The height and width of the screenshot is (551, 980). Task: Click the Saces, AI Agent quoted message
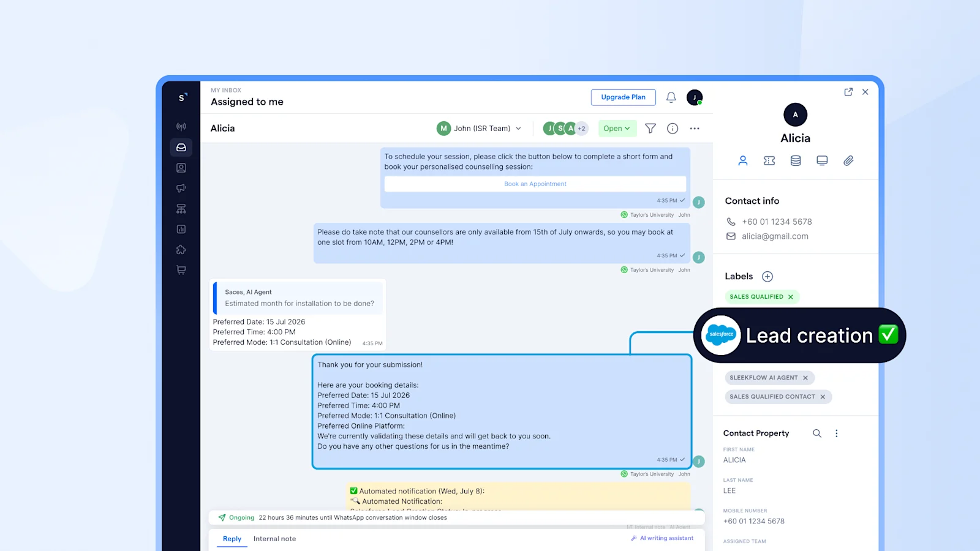[x=299, y=298]
